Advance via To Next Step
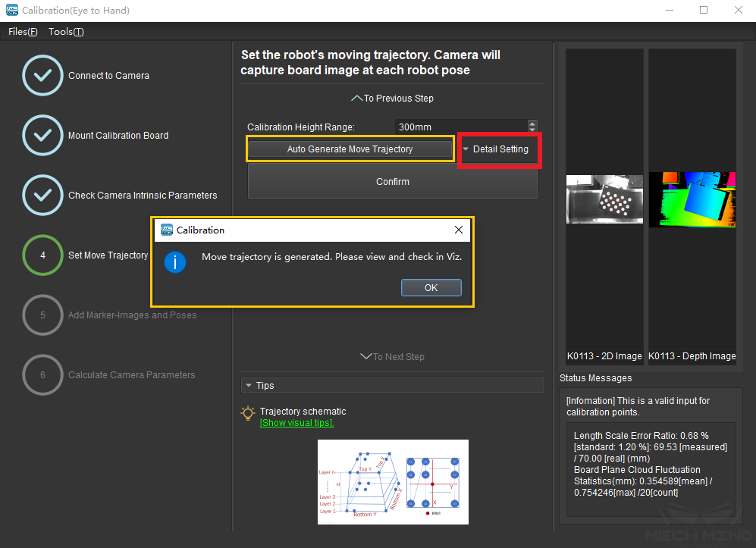Image resolution: width=756 pixels, height=548 pixels. pyautogui.click(x=393, y=357)
